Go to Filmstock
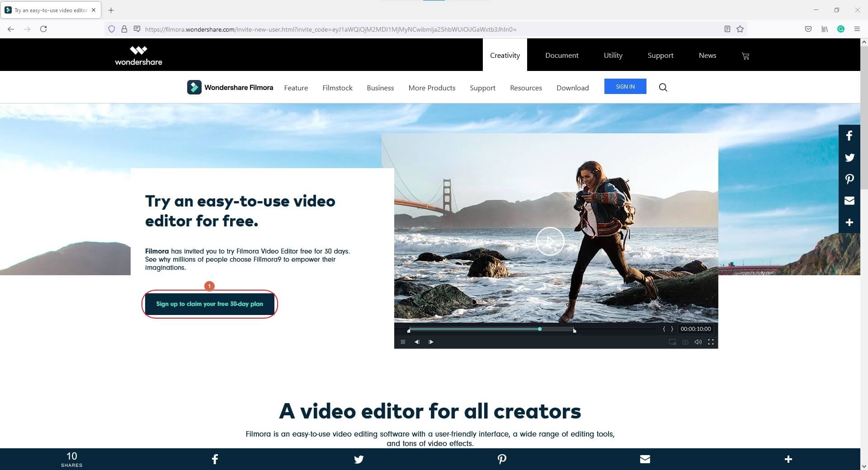This screenshot has height=470, width=868. coord(337,88)
